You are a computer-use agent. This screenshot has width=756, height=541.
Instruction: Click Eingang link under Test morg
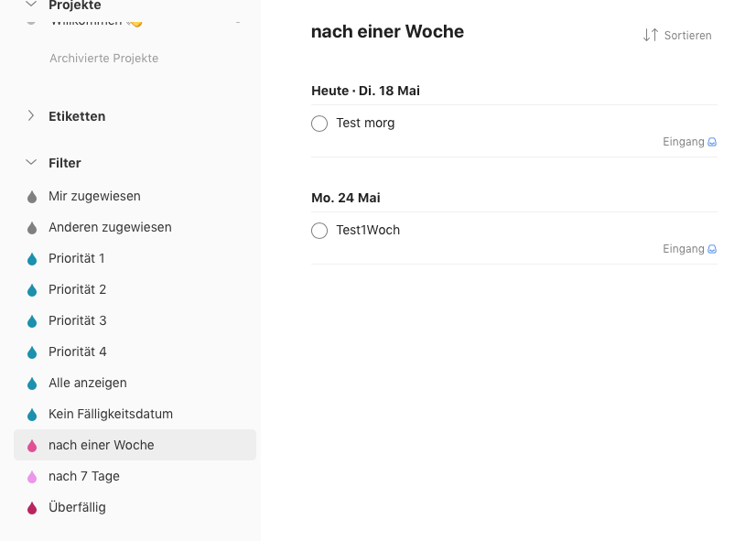click(x=683, y=142)
